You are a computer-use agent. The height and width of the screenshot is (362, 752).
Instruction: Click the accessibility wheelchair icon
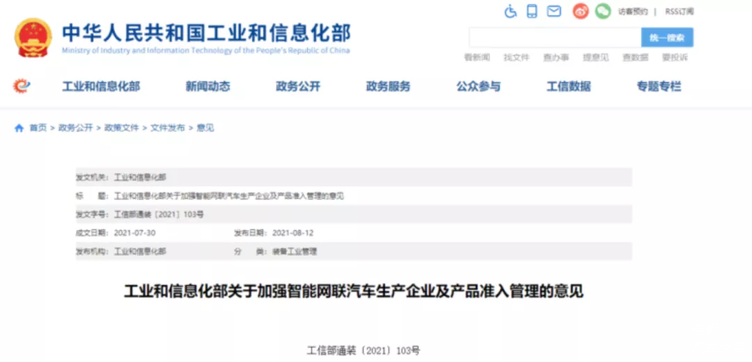510,11
